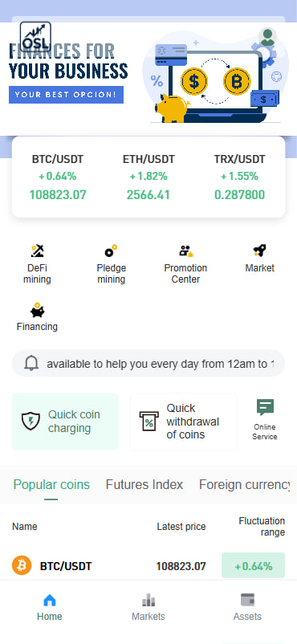Click the Bitcoin coin icon in the list
Viewport: 297px width, 644px height.
pos(22,565)
